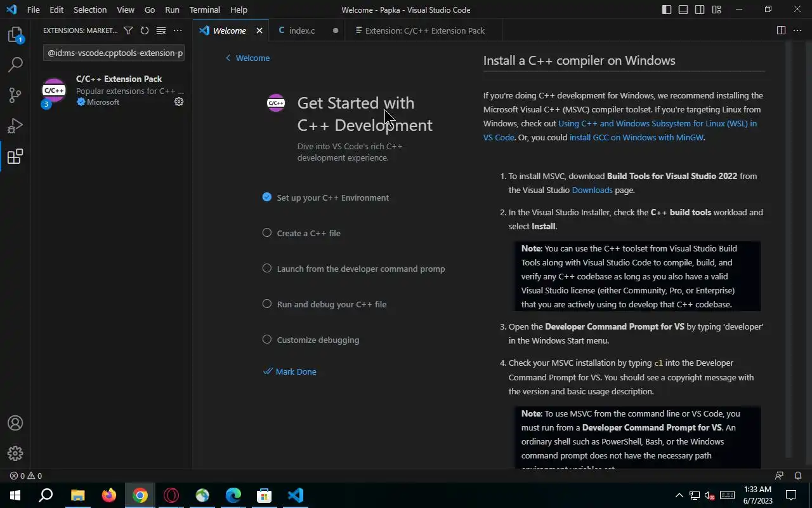Click the extensions search input field
Viewport: 812px width, 508px height.
114,53
